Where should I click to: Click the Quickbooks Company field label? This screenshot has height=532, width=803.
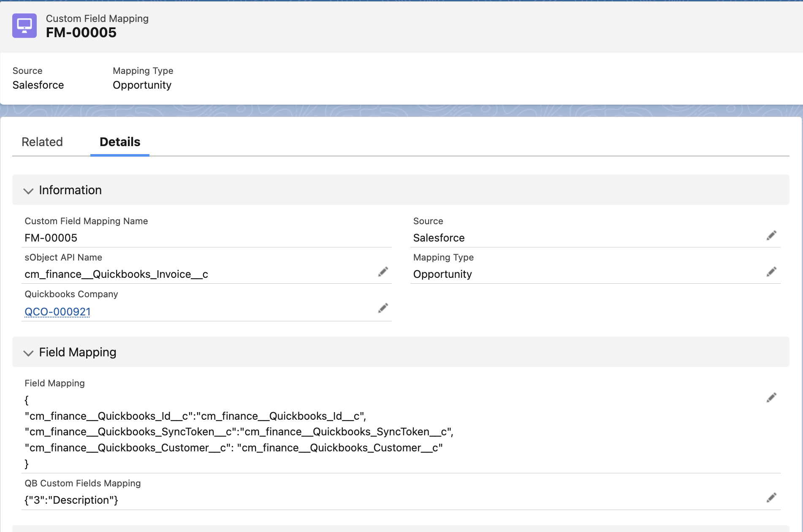click(x=71, y=294)
